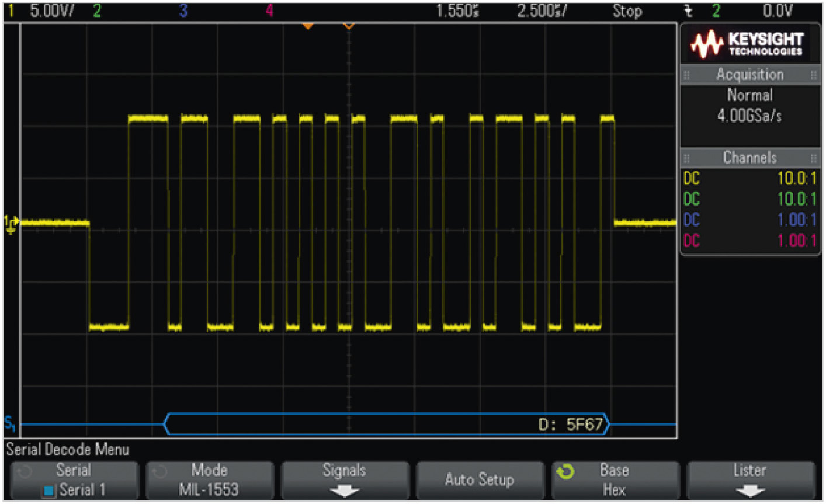The height and width of the screenshot is (504, 826).
Task: Open the Mode MIL-1553 selection
Action: (209, 480)
